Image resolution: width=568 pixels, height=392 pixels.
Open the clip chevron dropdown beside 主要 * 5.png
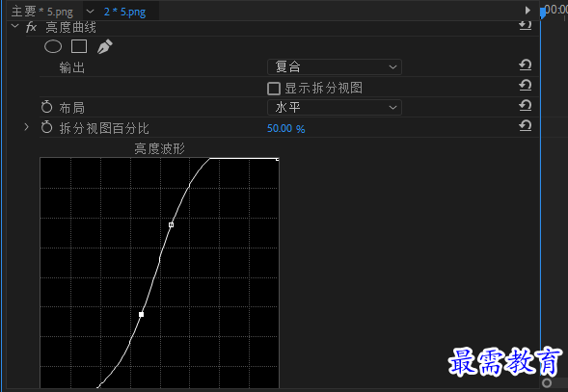tap(90, 12)
